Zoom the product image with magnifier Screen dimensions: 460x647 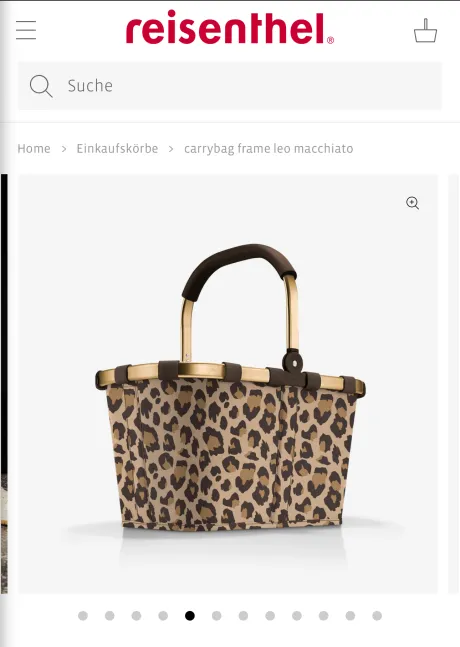tap(413, 203)
